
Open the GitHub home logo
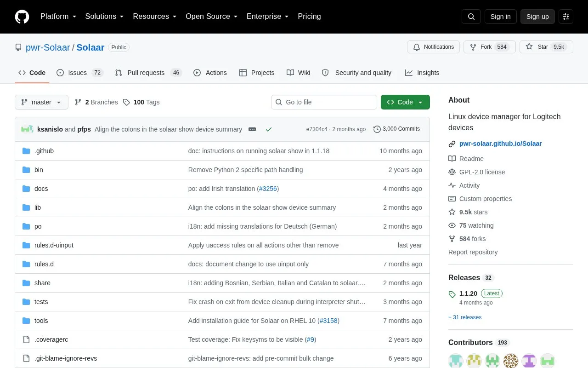click(x=22, y=17)
